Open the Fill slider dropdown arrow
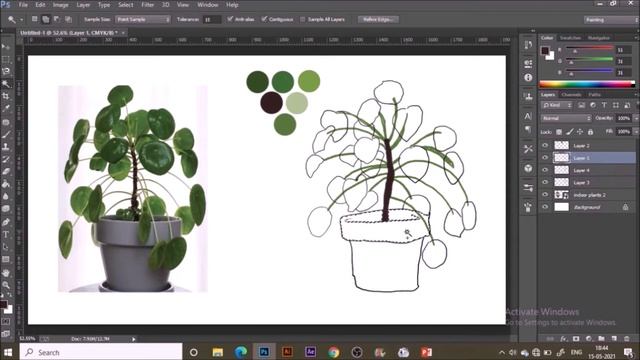640x360 pixels. (635, 132)
